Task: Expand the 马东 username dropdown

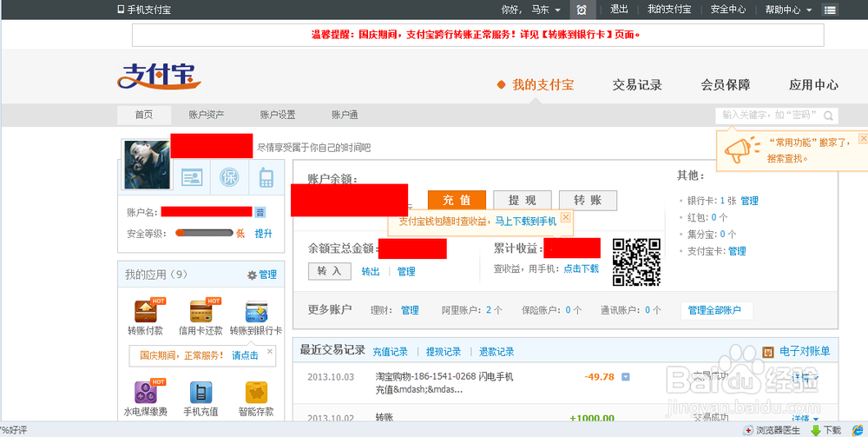Action: click(x=557, y=10)
